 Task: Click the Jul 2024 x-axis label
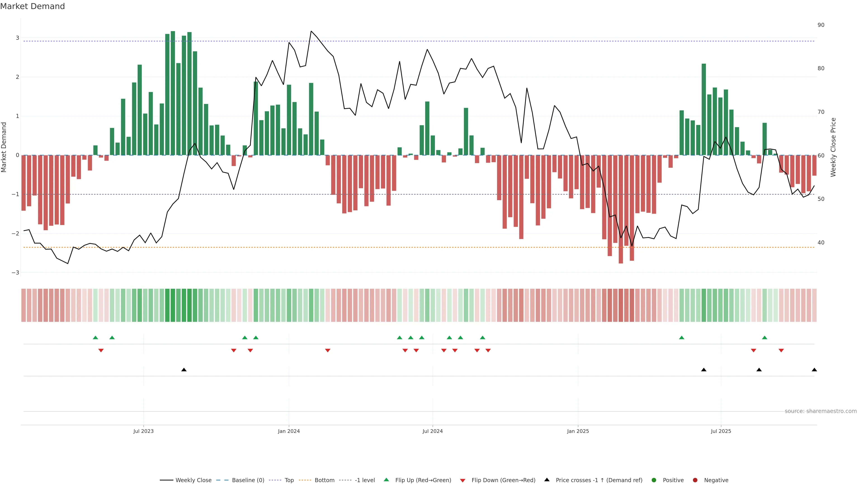pos(432,431)
